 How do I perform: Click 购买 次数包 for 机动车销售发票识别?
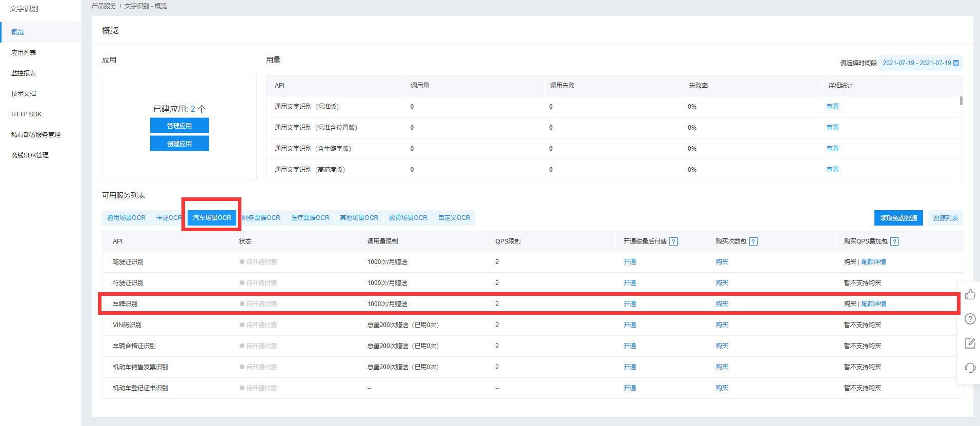pyautogui.click(x=722, y=367)
